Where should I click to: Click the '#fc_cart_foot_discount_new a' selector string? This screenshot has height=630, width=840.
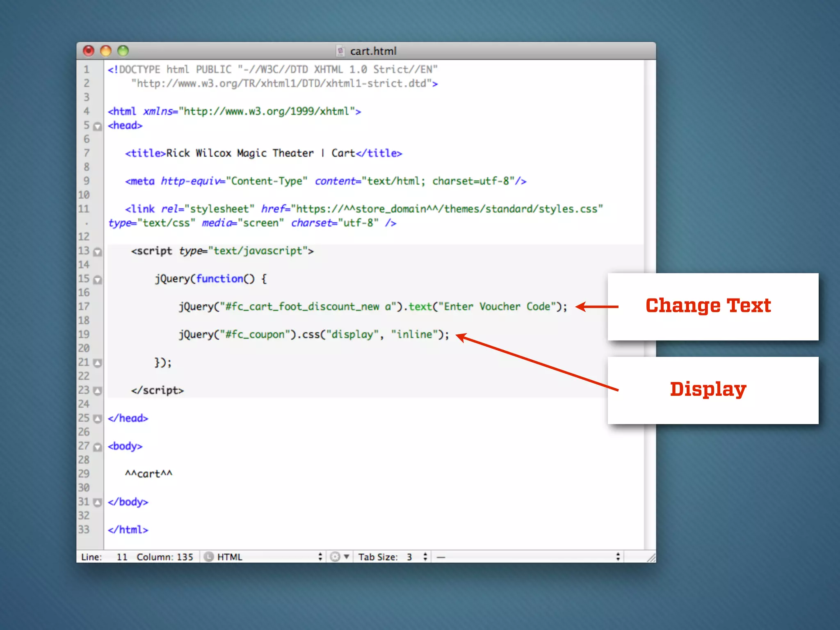308,306
